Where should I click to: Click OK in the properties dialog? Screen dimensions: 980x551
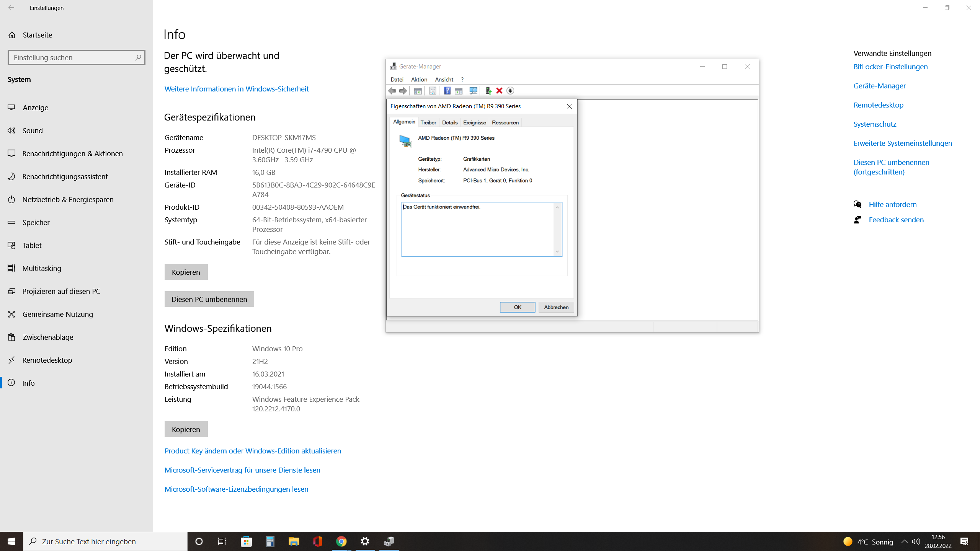coord(517,307)
